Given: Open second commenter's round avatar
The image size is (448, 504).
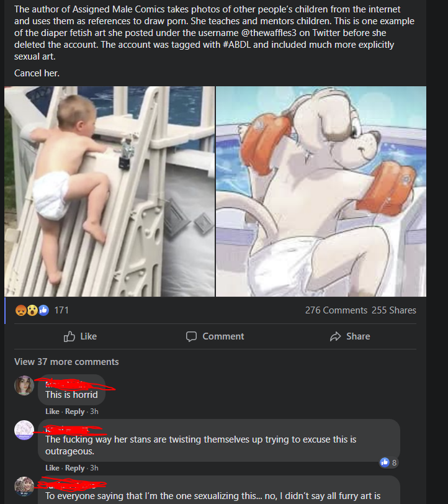Looking at the screenshot, I should [24, 430].
